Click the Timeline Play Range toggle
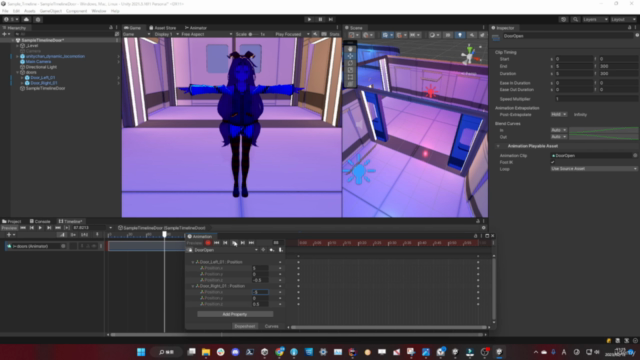Image resolution: width=640 pixels, height=360 pixels. pos(67,228)
